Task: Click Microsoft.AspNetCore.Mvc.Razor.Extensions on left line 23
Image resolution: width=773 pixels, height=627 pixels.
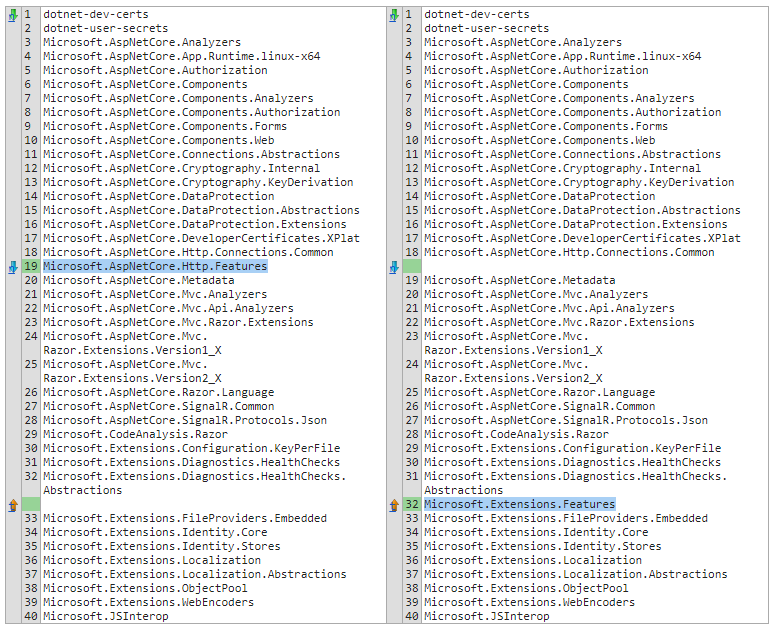Action: (x=178, y=322)
